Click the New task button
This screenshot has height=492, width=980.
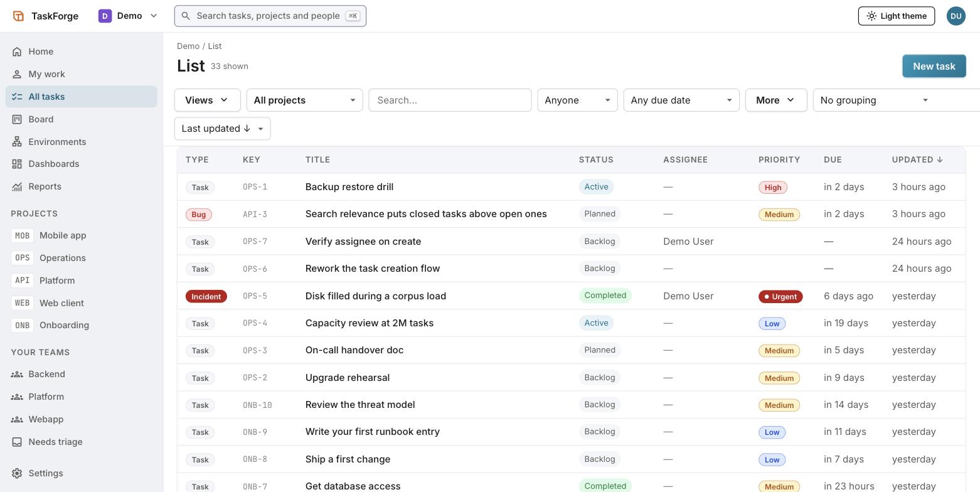pos(934,66)
